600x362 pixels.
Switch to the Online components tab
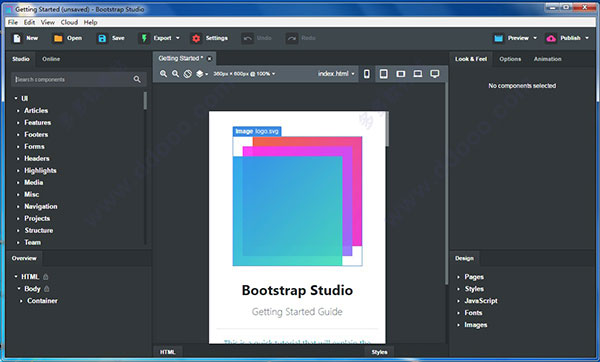(51, 59)
